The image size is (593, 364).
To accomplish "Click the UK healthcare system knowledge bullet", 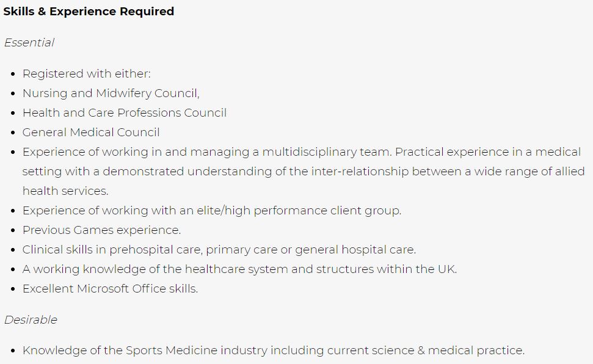I will pos(240,269).
